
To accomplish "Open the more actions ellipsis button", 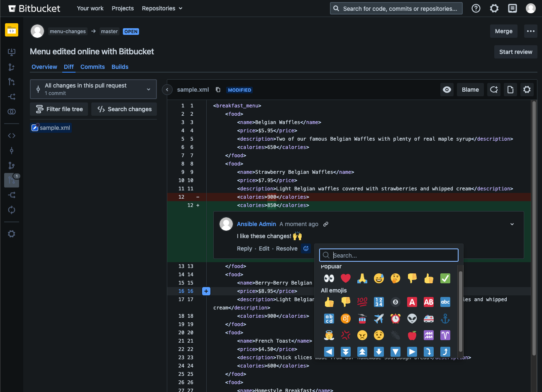I will pyautogui.click(x=530, y=31).
